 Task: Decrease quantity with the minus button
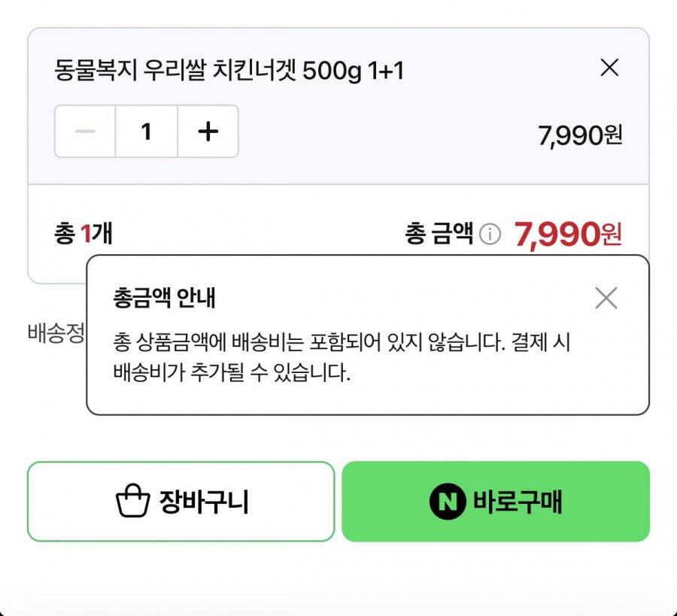(85, 131)
